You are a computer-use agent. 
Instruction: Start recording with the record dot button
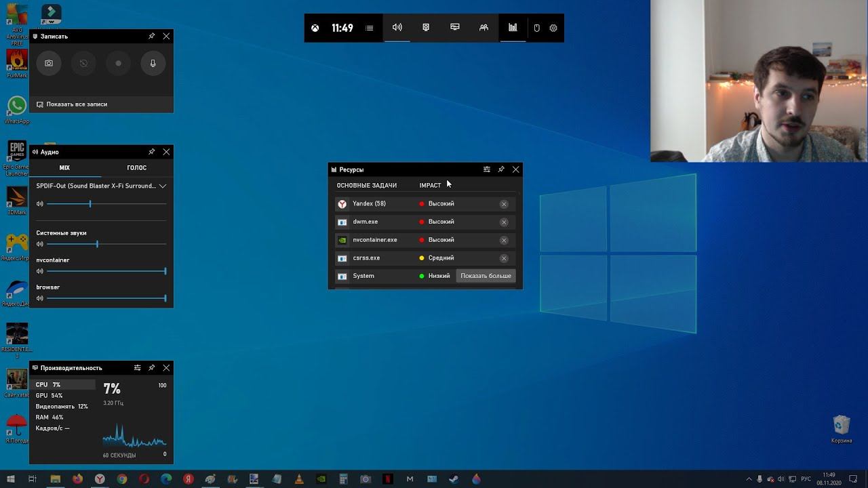[x=118, y=63]
